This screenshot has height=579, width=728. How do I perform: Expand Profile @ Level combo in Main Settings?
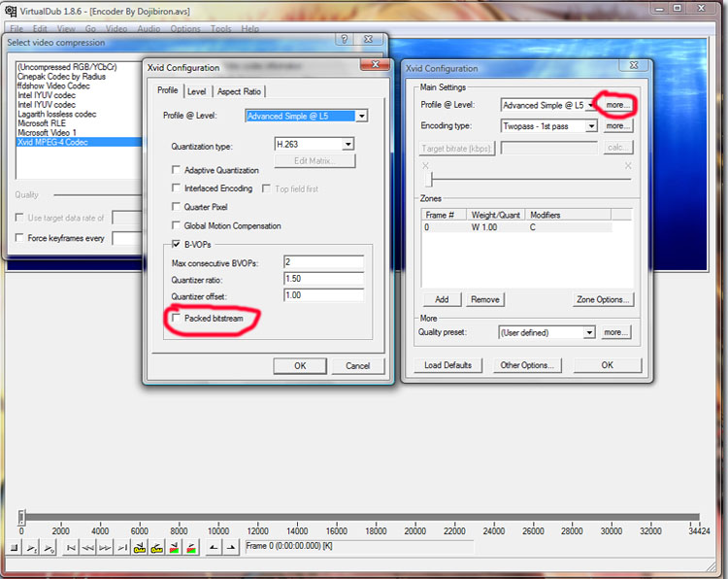pos(590,105)
